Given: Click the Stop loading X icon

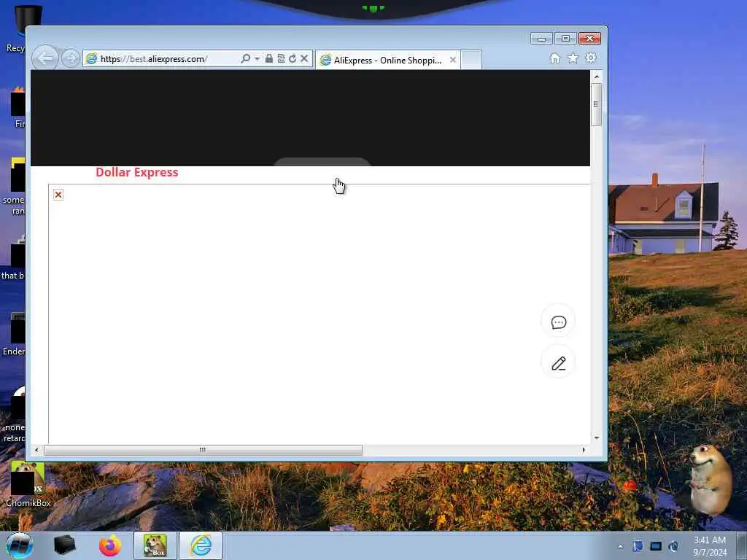Looking at the screenshot, I should point(304,58).
